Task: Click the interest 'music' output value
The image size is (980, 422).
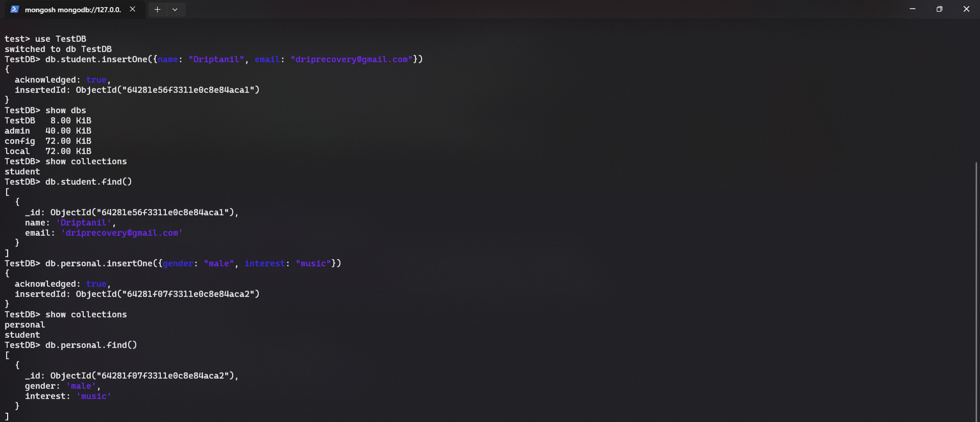Action: 93,396
